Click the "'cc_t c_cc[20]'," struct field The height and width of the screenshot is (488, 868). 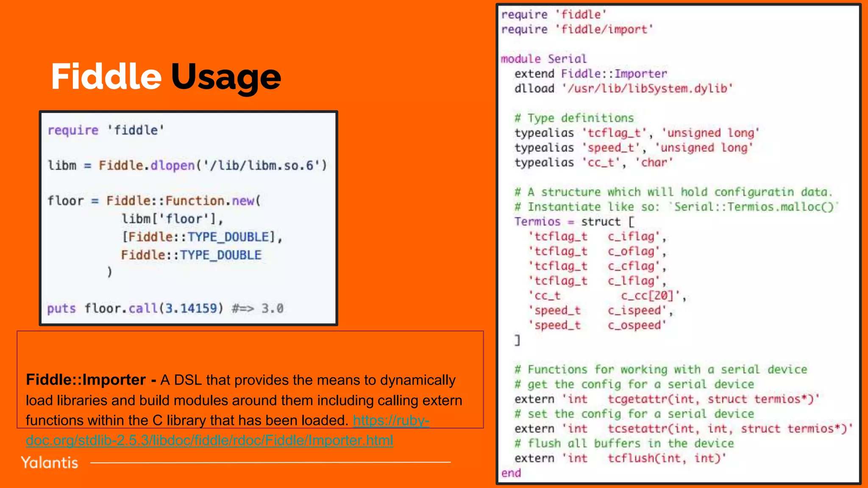click(x=607, y=296)
